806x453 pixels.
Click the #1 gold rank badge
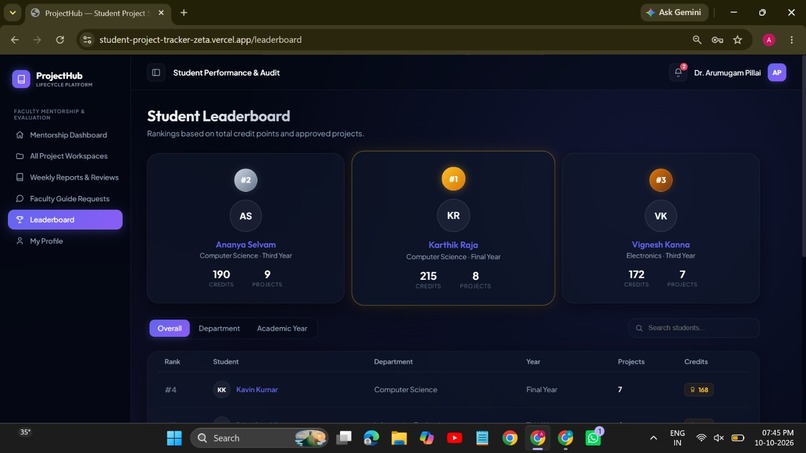pos(453,179)
